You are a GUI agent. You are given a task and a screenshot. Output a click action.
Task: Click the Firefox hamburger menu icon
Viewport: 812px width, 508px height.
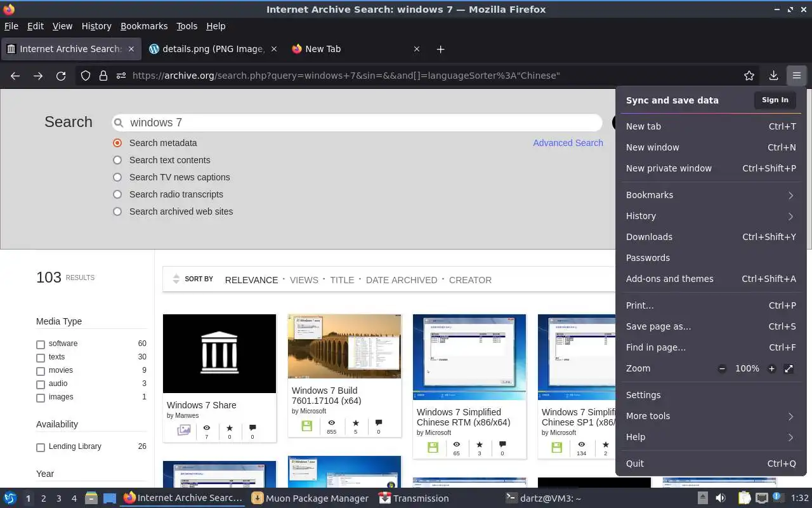point(796,76)
